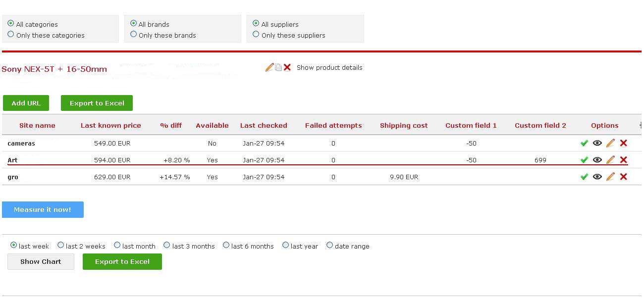Image resolution: width=644 pixels, height=301 pixels.
Task: Click the pencil edit icon in the cameras row
Action: point(610,143)
